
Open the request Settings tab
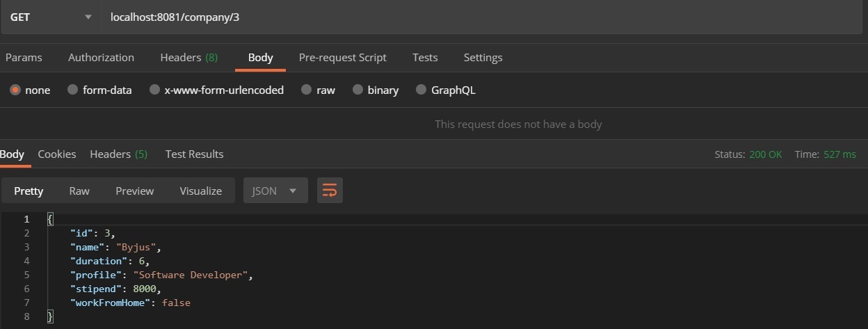click(x=483, y=58)
